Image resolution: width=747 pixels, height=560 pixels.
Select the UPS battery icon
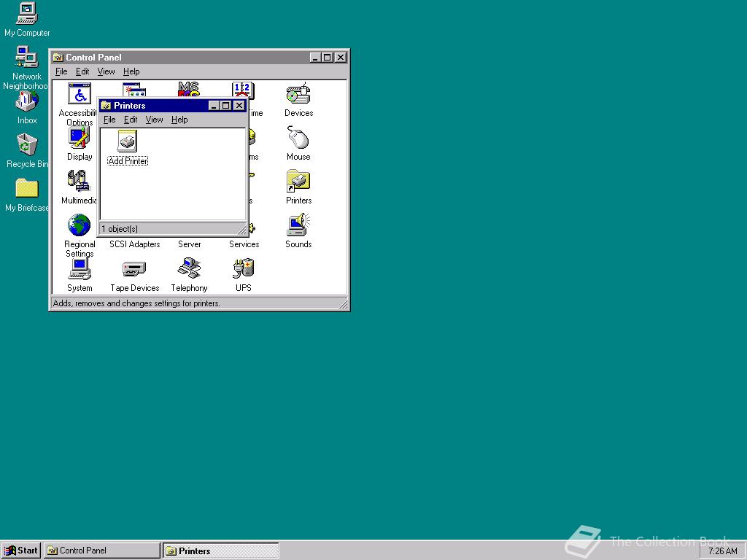pos(244,269)
